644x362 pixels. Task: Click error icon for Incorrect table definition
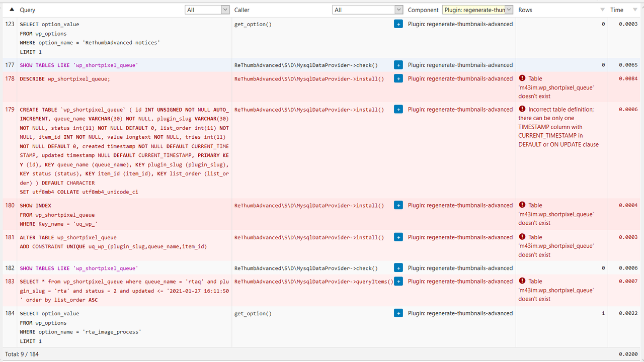click(x=522, y=109)
